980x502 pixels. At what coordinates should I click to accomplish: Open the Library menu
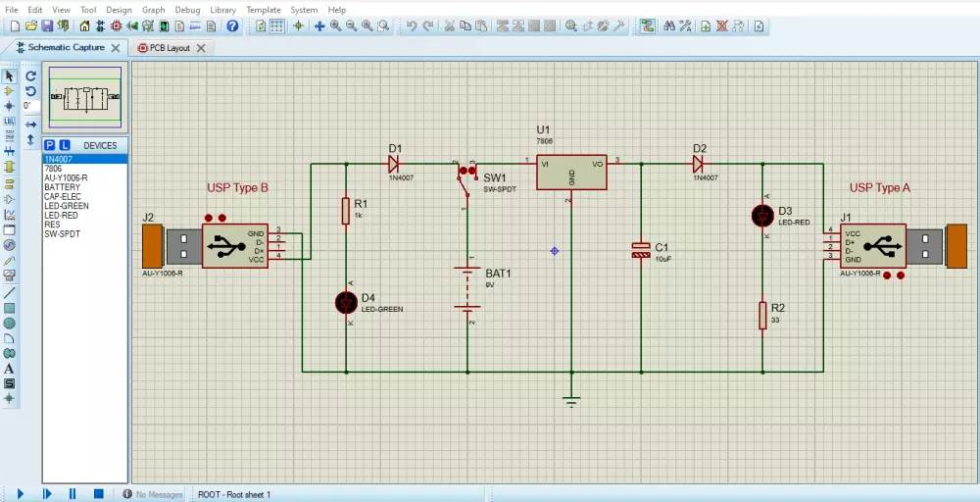(222, 10)
